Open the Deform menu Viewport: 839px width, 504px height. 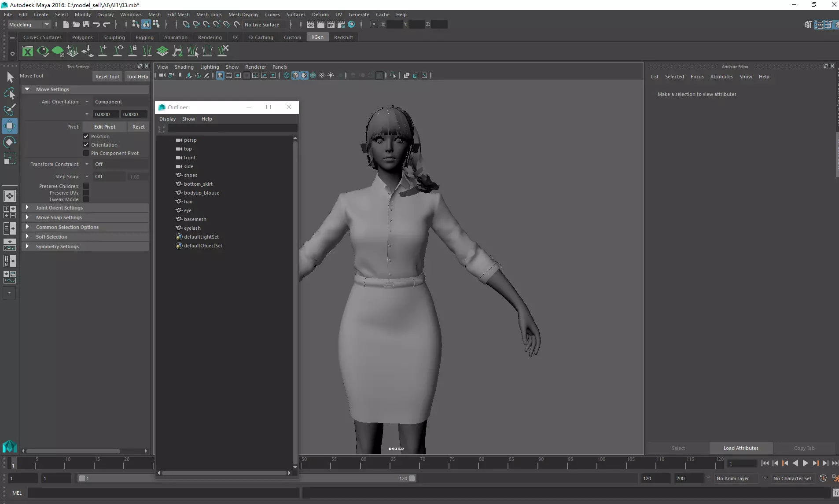[320, 15]
